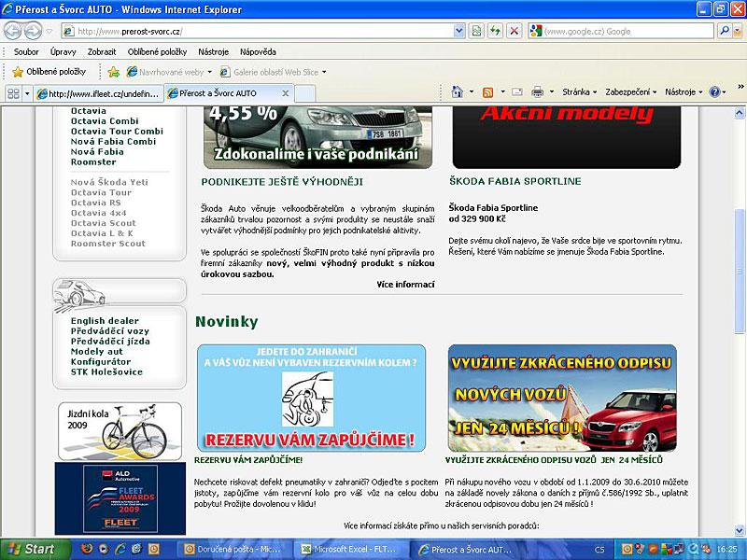Open the Octavia Scout link
The width and height of the screenshot is (747, 560).
[x=104, y=223]
